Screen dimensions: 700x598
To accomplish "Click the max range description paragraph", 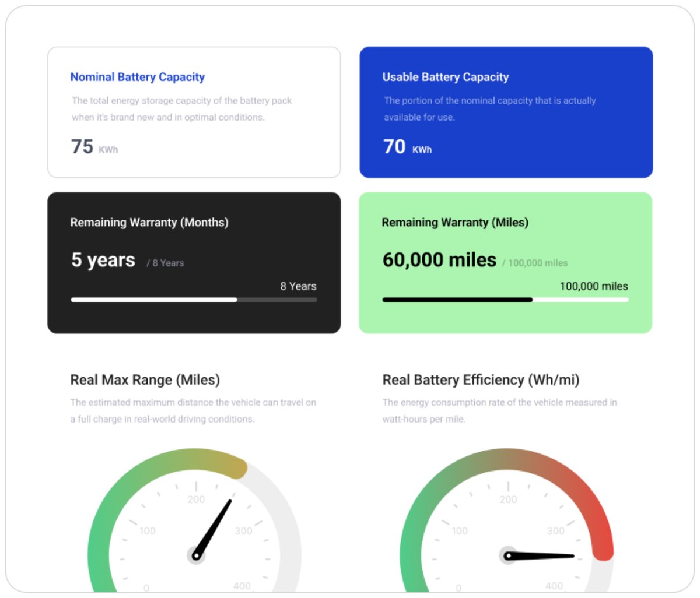I will pos(193,411).
